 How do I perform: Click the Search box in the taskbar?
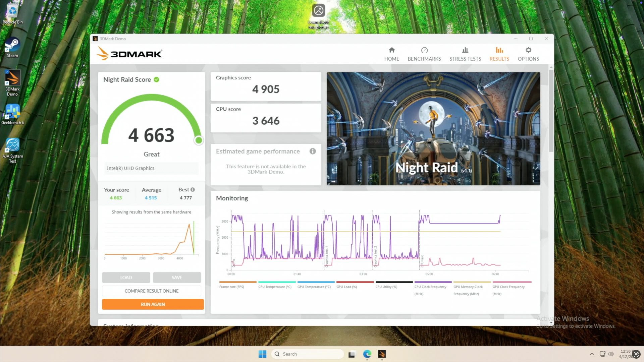(307, 354)
